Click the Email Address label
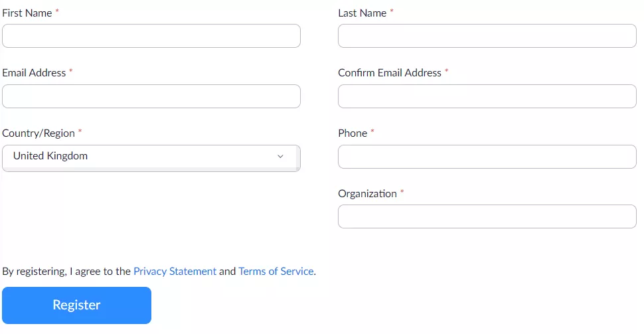644x334 pixels. click(x=34, y=73)
